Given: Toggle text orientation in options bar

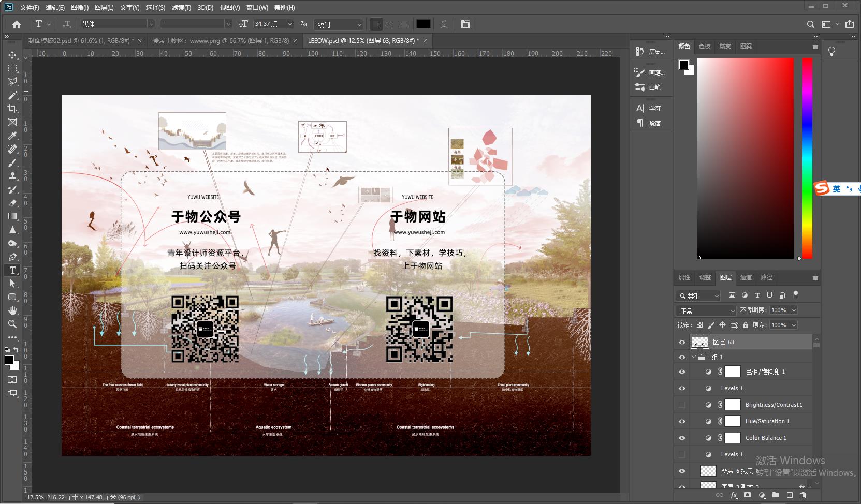Looking at the screenshot, I should tap(67, 24).
